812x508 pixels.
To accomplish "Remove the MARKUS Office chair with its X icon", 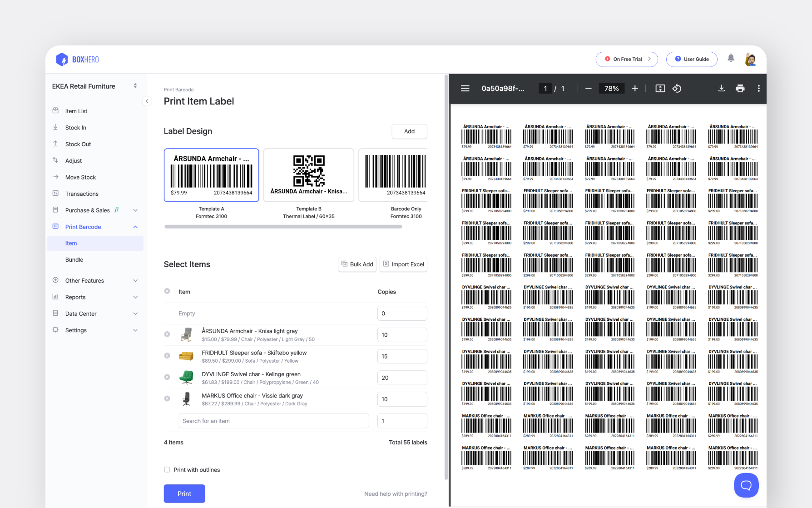I will (x=167, y=398).
